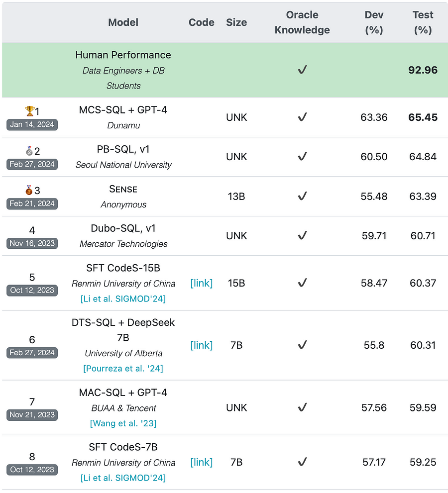Click the Nov 16, 2023 date badge
The height and width of the screenshot is (493, 448).
coord(32,243)
